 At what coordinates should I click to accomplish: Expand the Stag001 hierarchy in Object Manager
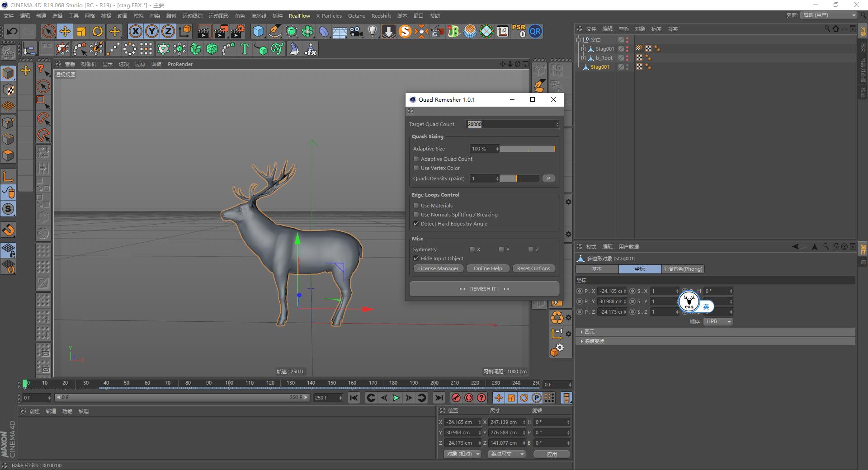(584, 48)
